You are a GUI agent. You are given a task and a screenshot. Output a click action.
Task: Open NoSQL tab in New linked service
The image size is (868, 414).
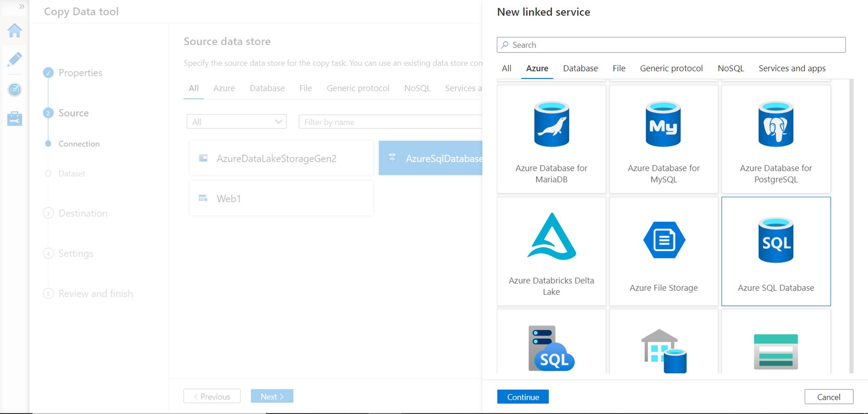pos(731,68)
